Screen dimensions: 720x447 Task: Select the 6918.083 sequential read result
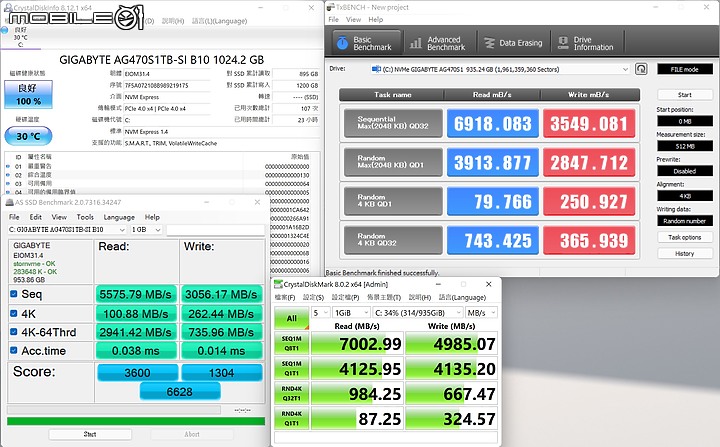pyautogui.click(x=493, y=123)
